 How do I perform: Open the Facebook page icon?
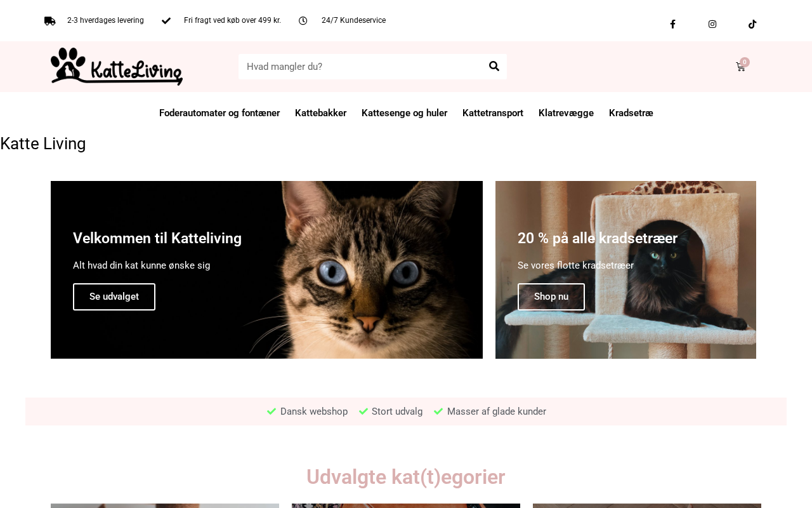coord(672,24)
